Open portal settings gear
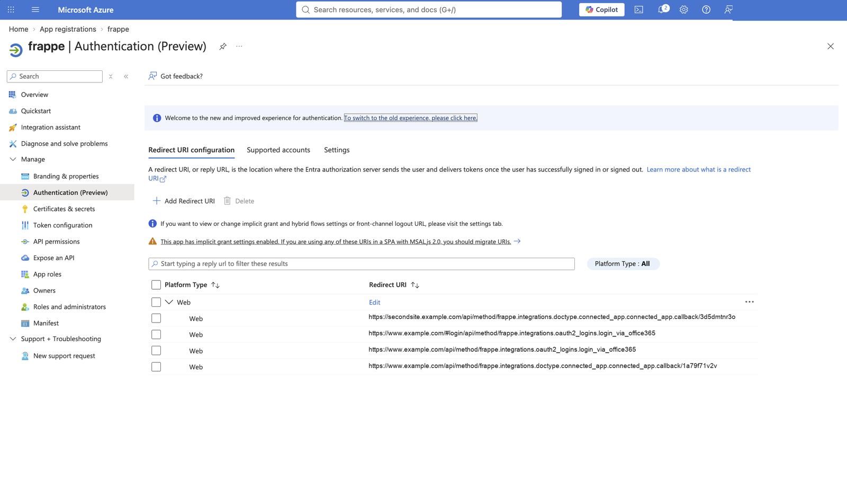This screenshot has height=504, width=847. click(684, 10)
